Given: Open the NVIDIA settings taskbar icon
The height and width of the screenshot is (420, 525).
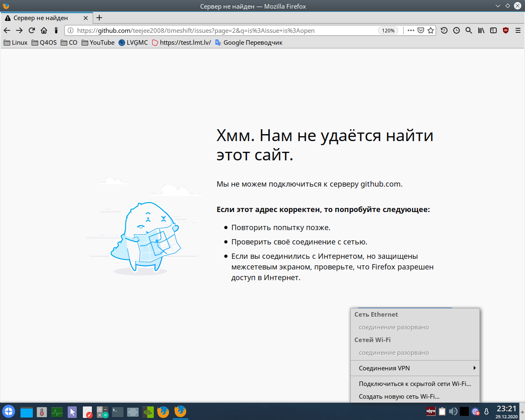Looking at the screenshot, I should click(148, 412).
